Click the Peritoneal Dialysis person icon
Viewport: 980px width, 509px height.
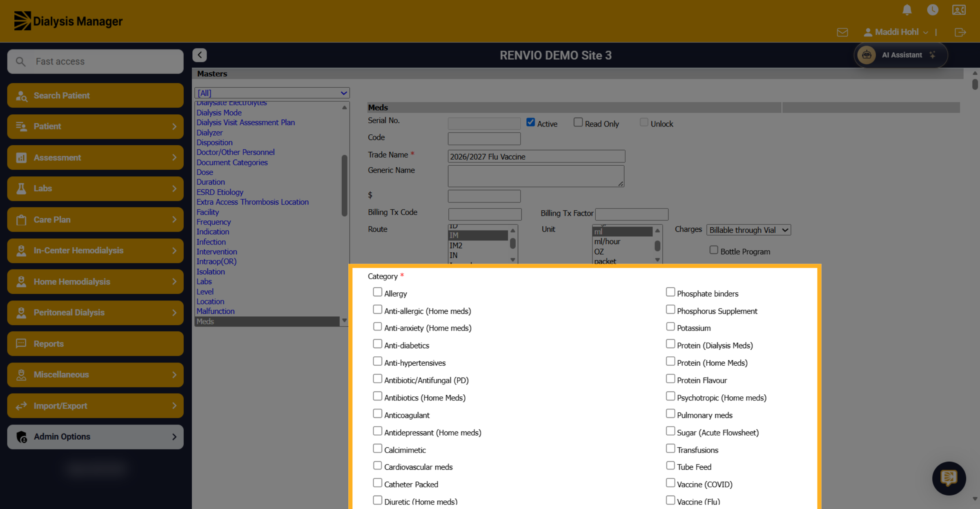tap(21, 313)
